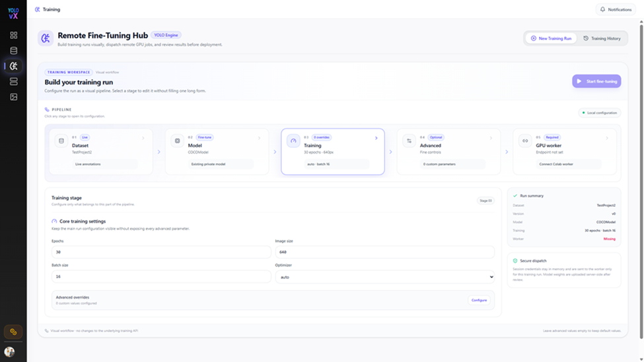Click the Stage 03 badge
Viewport: 644px width, 362px height.
click(x=485, y=201)
